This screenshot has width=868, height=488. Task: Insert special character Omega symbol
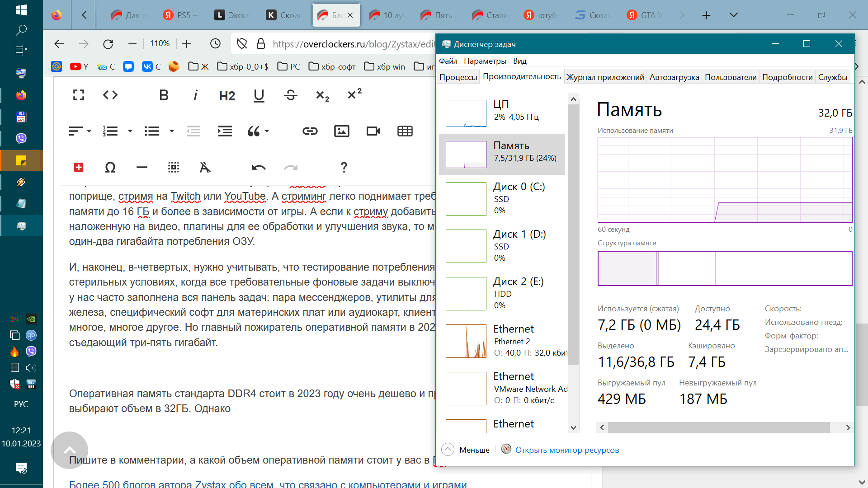110,168
